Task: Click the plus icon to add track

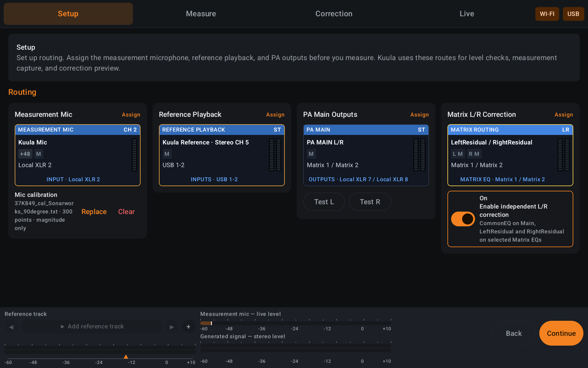Action: point(188,327)
